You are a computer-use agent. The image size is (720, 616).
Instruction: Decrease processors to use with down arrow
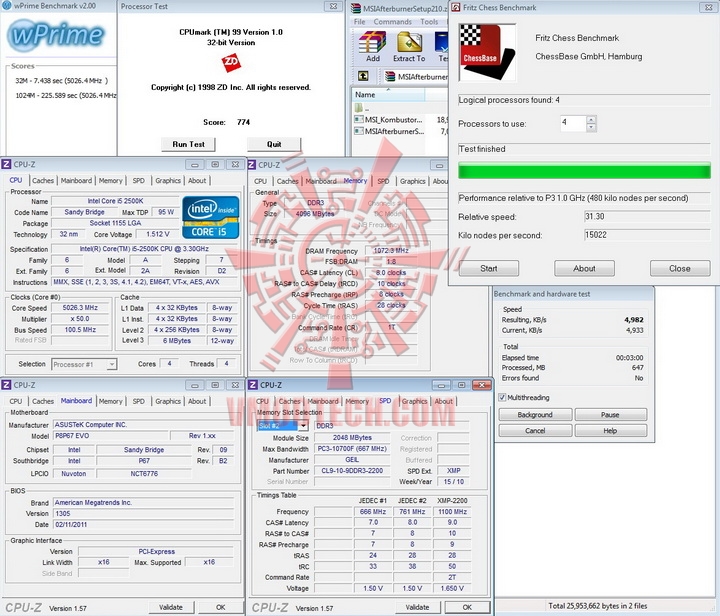pos(591,128)
